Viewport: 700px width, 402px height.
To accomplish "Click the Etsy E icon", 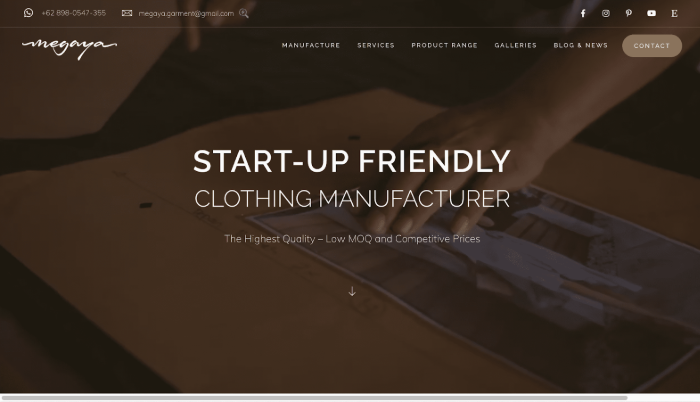I will [x=674, y=13].
